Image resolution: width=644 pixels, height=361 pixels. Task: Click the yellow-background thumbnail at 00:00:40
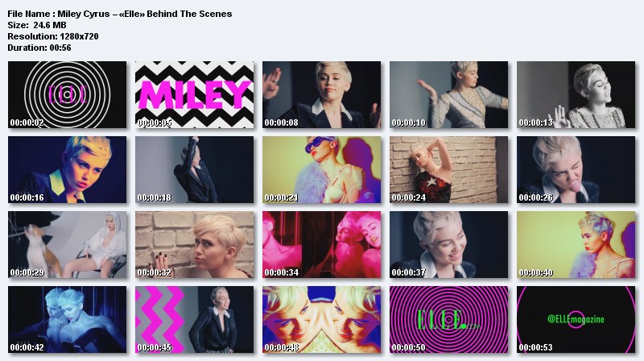(x=576, y=245)
